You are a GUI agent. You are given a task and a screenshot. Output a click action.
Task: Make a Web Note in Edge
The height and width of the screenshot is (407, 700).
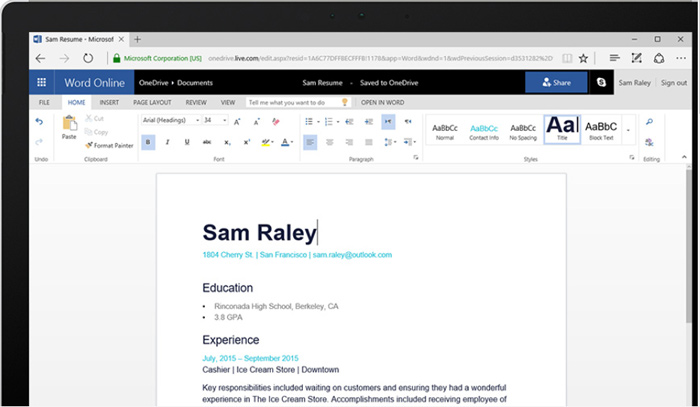(637, 58)
